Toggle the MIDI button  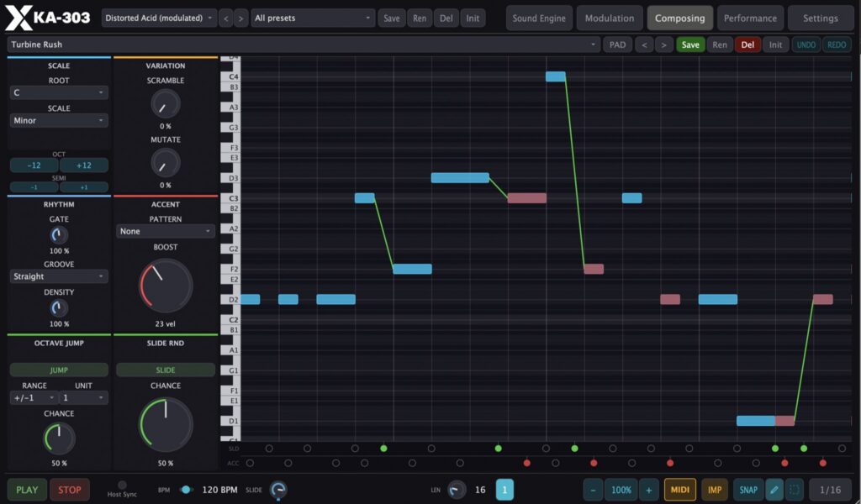point(679,489)
